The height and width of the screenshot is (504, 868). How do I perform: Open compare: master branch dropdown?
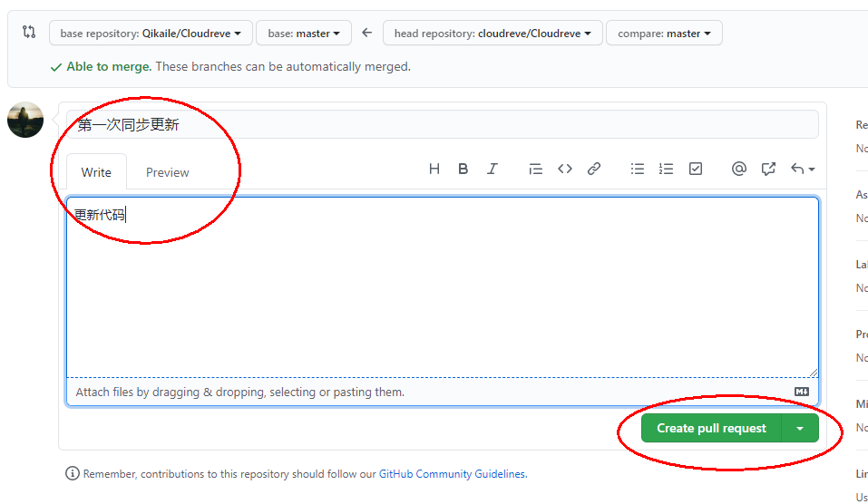[664, 34]
